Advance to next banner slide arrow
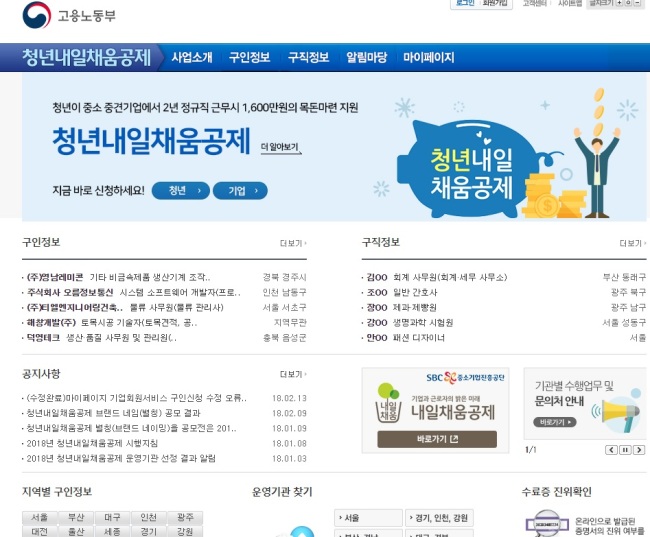 coord(639,450)
